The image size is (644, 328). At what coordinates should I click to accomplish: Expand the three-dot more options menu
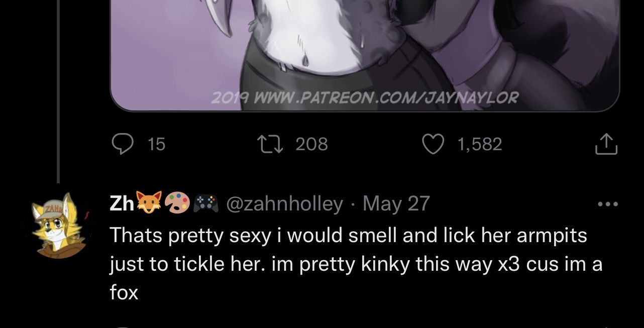[608, 204]
